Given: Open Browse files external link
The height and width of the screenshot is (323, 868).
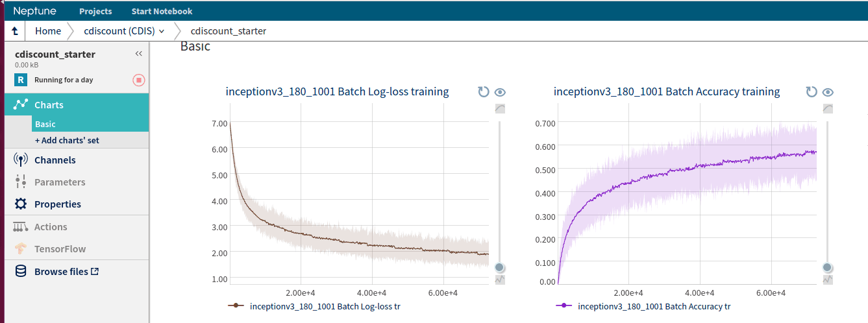Looking at the screenshot, I should tap(66, 272).
